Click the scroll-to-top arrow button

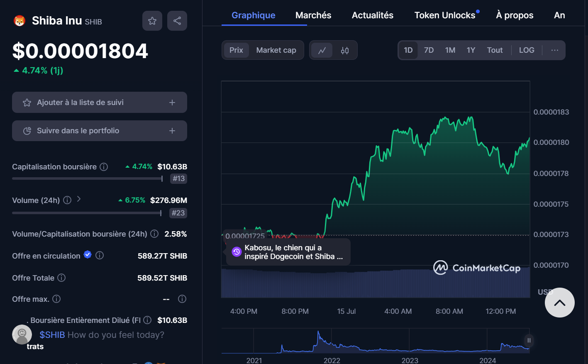tap(560, 303)
